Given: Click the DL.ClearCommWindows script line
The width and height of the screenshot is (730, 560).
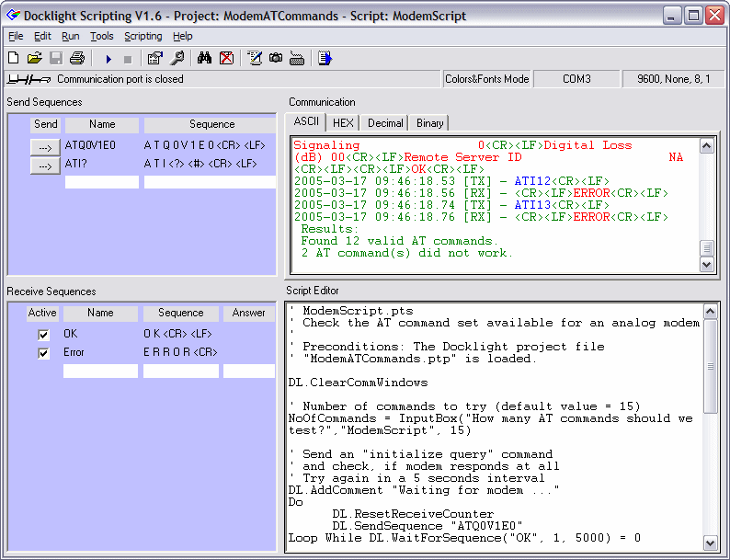Looking at the screenshot, I should tap(358, 383).
